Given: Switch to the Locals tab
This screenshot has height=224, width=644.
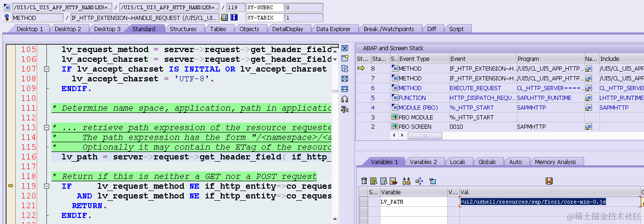Looking at the screenshot, I should pyautogui.click(x=458, y=162).
